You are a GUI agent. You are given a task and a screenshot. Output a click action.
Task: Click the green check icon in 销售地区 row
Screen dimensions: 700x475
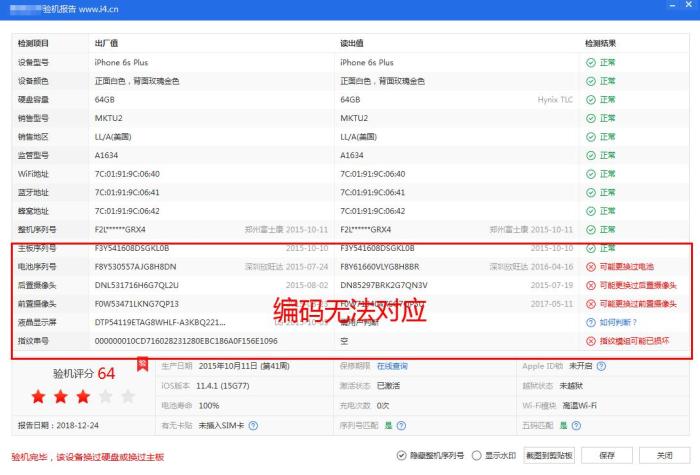(591, 137)
